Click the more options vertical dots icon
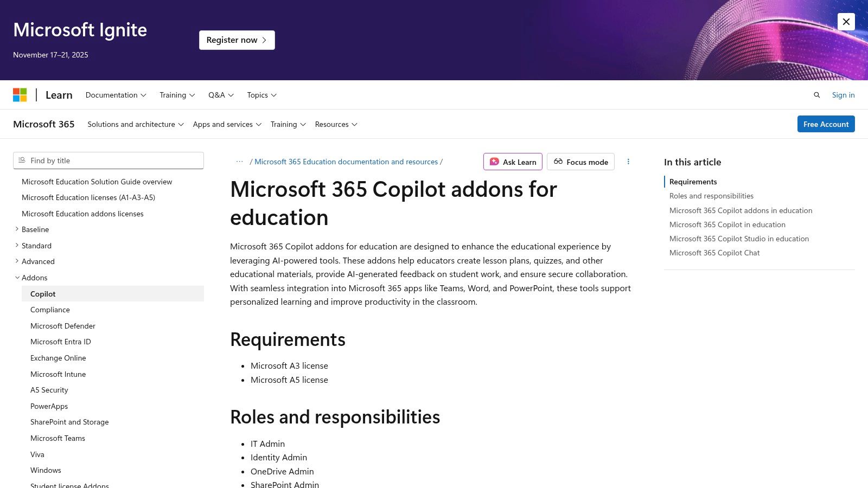This screenshot has width=868, height=488. coord(628,162)
